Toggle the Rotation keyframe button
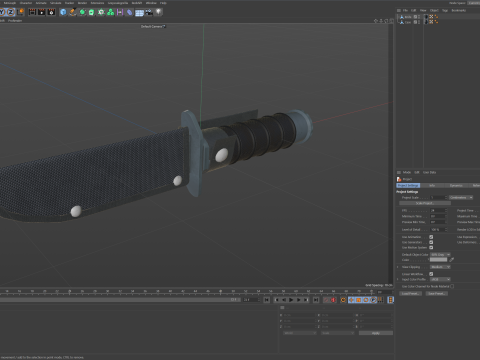480x360 pixels. [366, 300]
